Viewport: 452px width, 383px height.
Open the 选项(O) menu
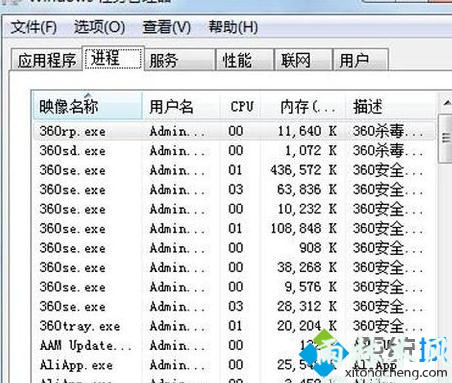(99, 27)
